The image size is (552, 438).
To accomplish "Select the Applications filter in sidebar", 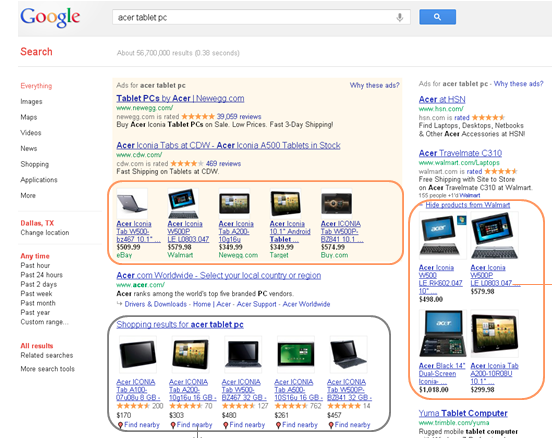I will (39, 180).
